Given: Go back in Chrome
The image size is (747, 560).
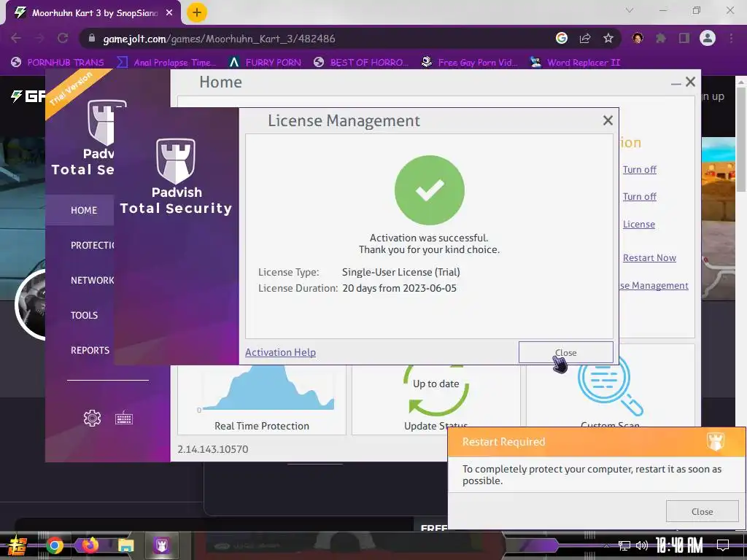Looking at the screenshot, I should 16,38.
